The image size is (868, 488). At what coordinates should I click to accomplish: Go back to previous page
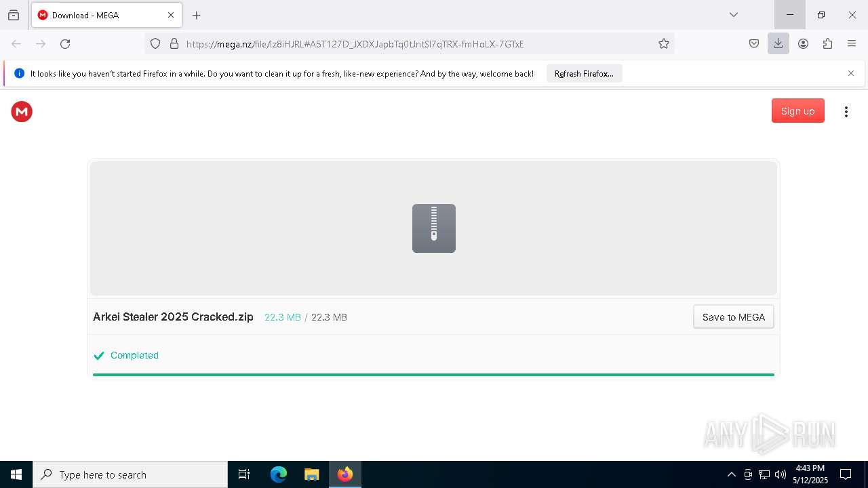(16, 43)
